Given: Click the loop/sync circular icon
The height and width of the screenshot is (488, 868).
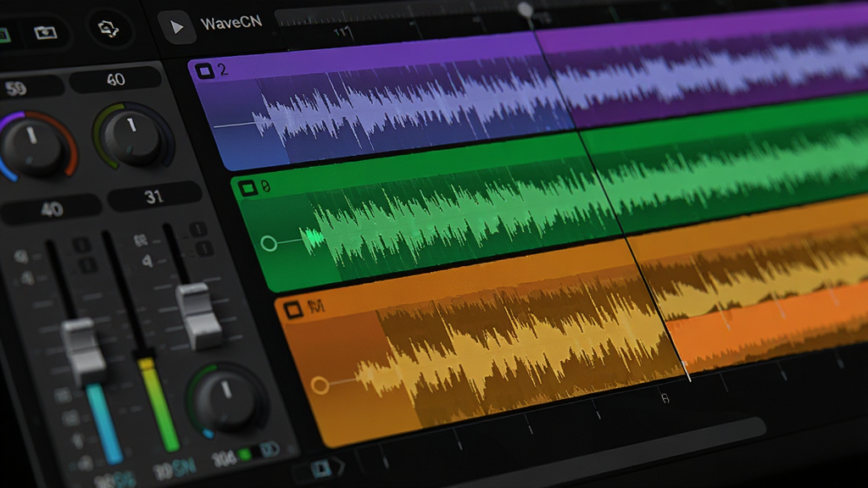Looking at the screenshot, I should tap(108, 28).
